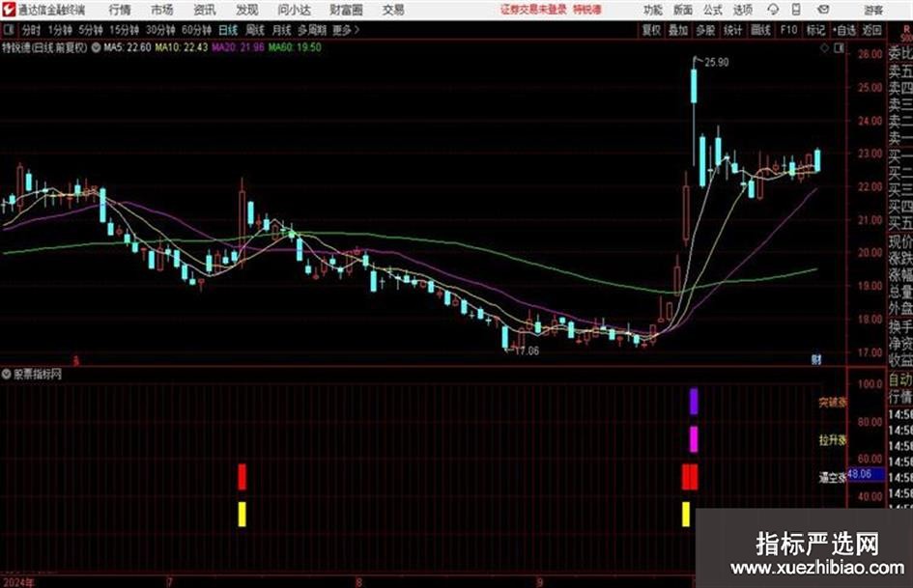Viewport: 913px width, 588px height.
Task: Open the 公式 menu
Action: click(713, 10)
